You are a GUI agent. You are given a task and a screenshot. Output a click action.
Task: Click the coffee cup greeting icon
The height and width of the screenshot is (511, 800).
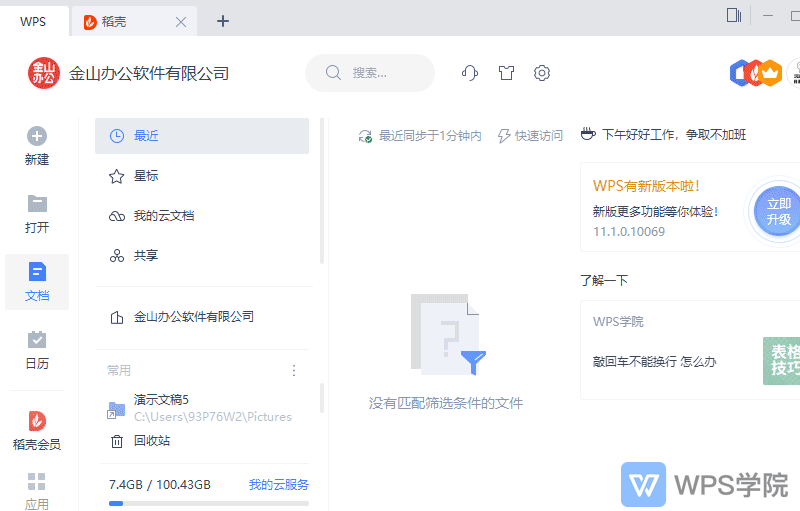[x=588, y=134]
